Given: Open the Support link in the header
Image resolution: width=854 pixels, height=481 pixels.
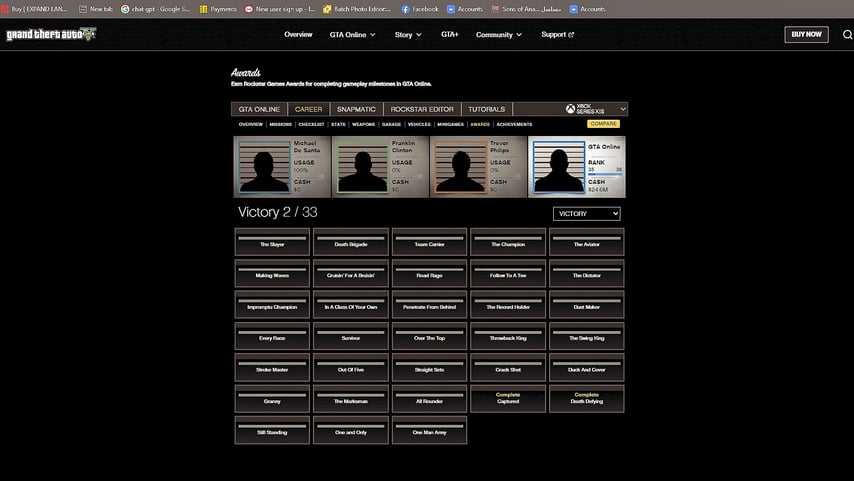Looking at the screenshot, I should (x=557, y=34).
